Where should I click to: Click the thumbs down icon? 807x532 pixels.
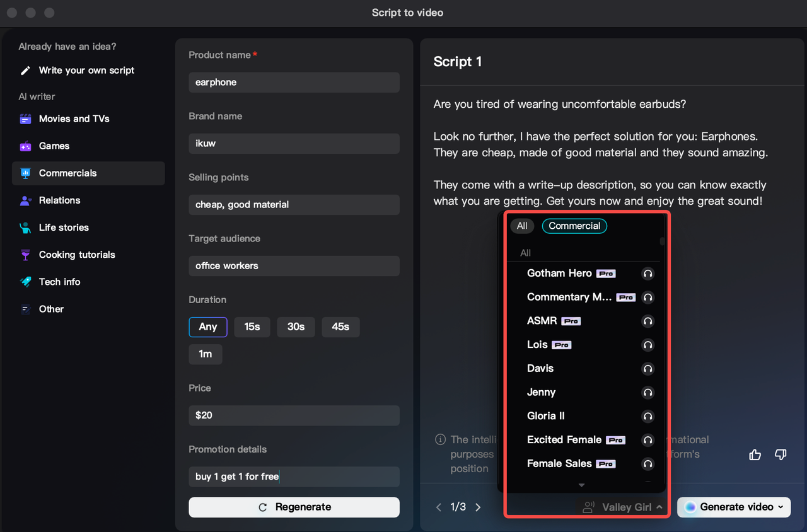pyautogui.click(x=781, y=454)
